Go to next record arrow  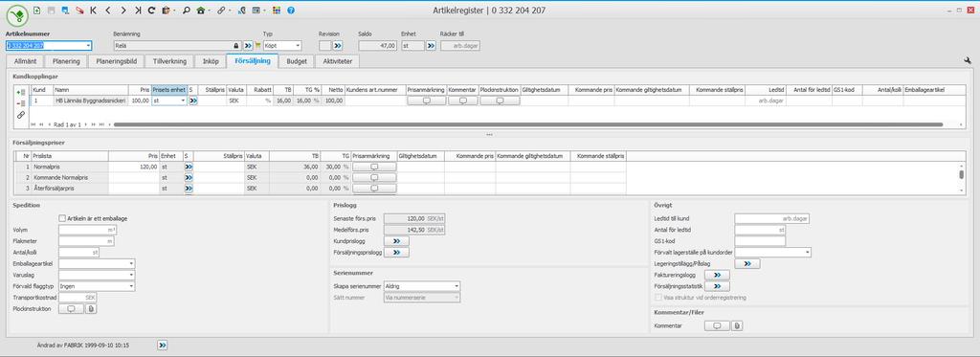pos(123,11)
